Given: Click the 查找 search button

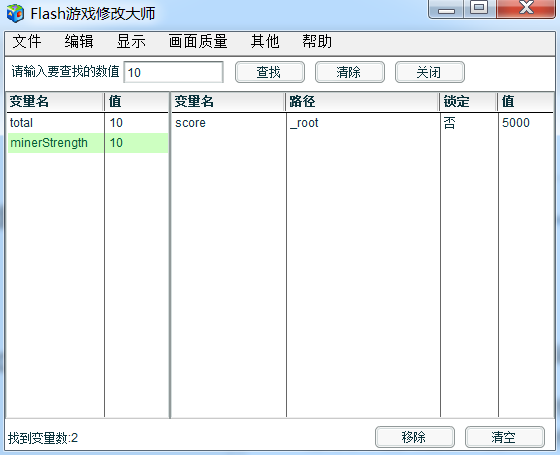Looking at the screenshot, I should click(x=270, y=72).
